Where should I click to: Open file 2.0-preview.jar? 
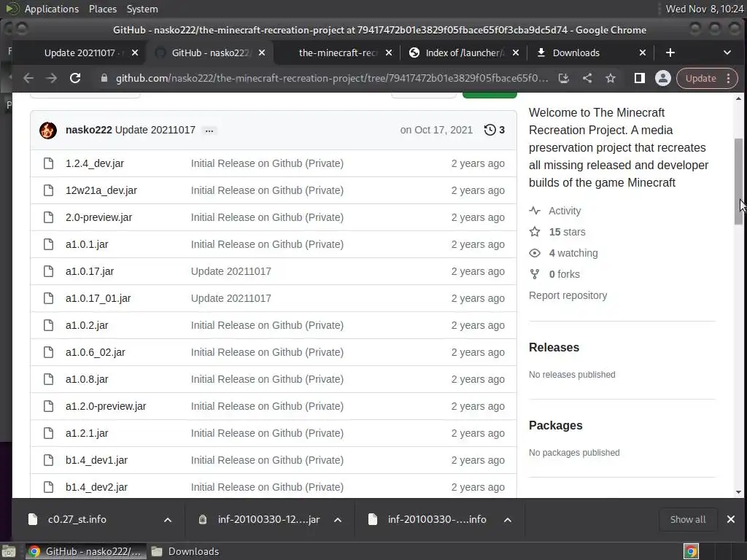click(99, 217)
